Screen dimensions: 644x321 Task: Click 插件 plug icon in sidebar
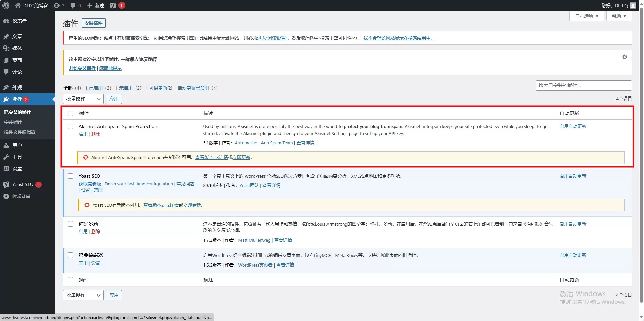(6, 99)
